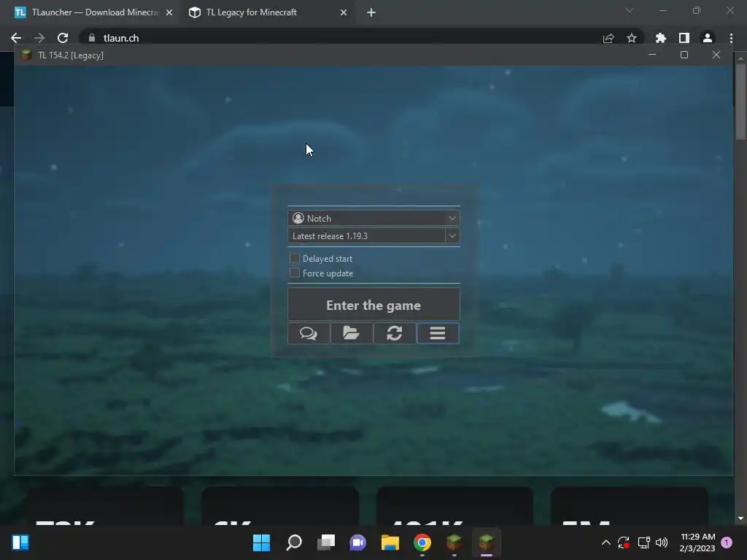Screen dimensions: 747x560
Task: View site info via the lock icon
Action: point(92,38)
